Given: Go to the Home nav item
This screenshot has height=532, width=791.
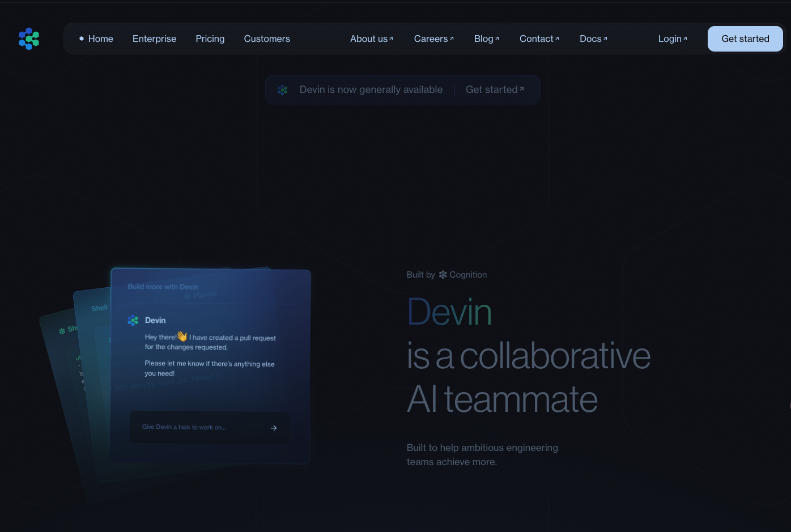Looking at the screenshot, I should [96, 39].
